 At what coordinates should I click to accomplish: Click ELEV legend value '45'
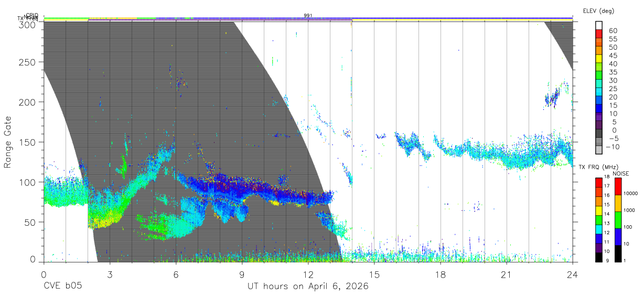point(612,55)
